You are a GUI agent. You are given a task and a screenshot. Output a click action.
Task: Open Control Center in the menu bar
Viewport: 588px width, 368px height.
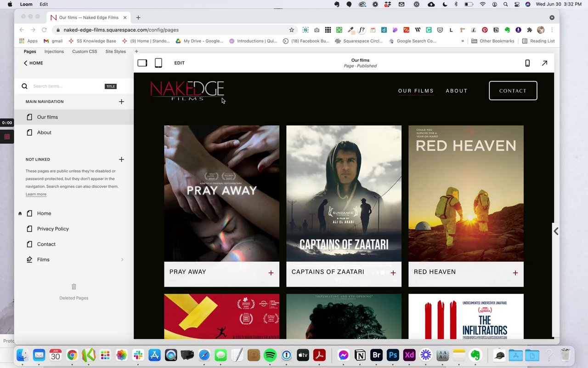coord(517,4)
